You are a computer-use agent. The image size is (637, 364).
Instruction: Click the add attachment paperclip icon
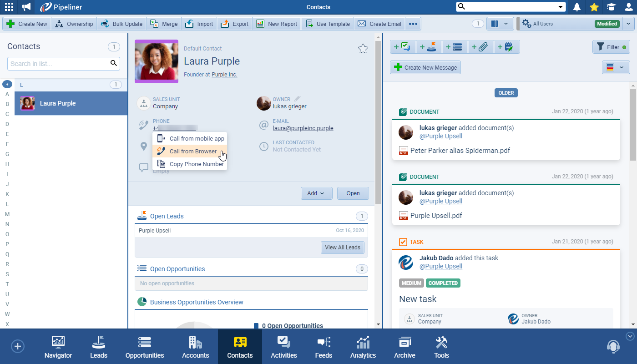481,47
